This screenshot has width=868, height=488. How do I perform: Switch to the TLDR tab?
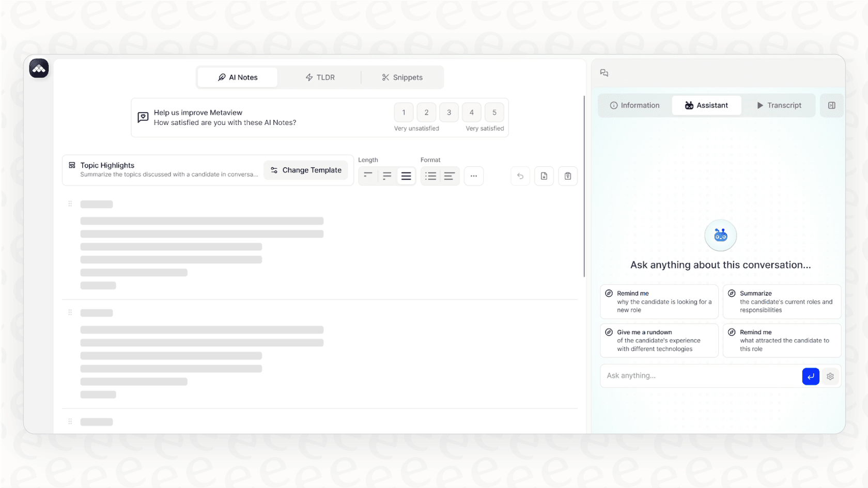tap(320, 77)
